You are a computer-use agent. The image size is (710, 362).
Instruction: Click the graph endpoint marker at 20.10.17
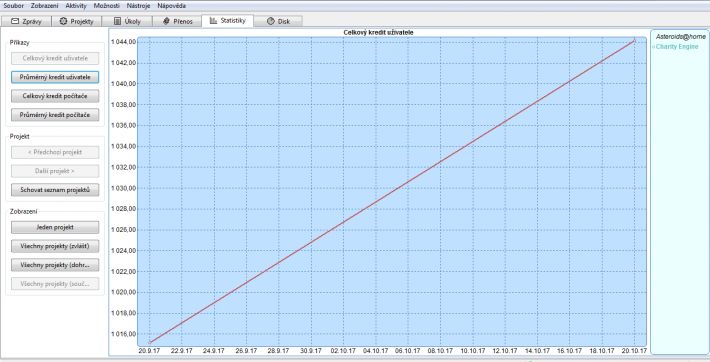click(x=634, y=41)
